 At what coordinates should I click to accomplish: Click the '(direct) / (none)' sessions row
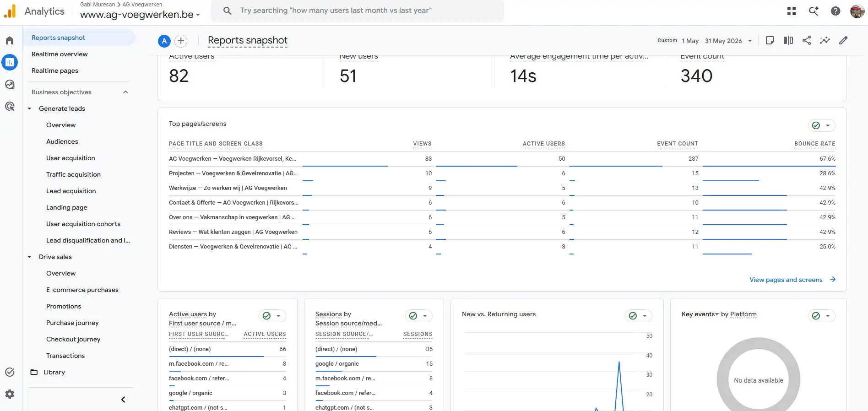click(x=374, y=349)
